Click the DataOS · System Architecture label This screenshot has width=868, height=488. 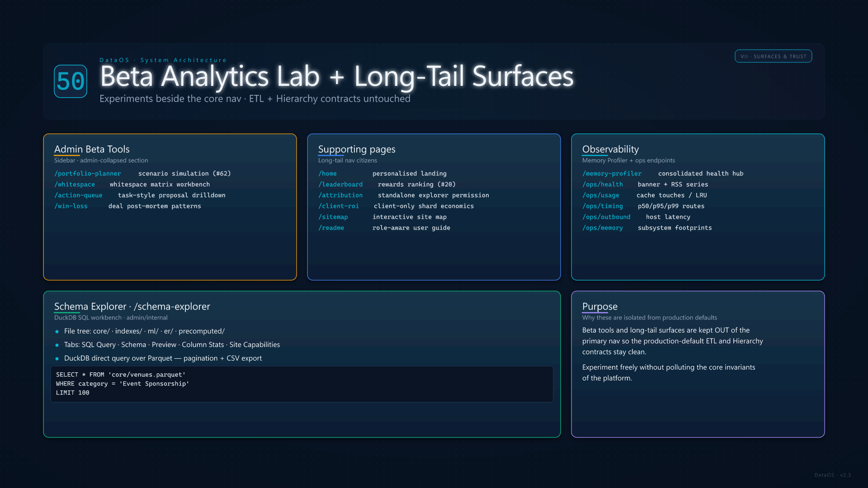[x=163, y=60]
